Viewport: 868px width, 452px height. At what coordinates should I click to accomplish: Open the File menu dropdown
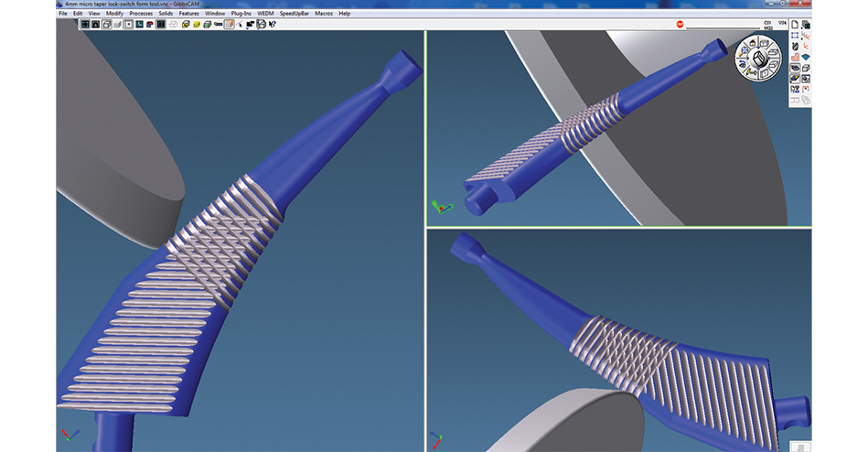[63, 14]
